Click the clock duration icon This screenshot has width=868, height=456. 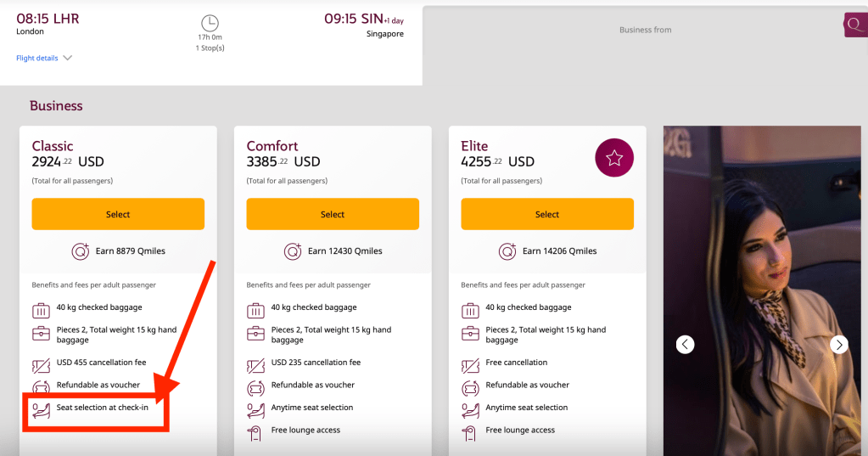click(x=210, y=24)
